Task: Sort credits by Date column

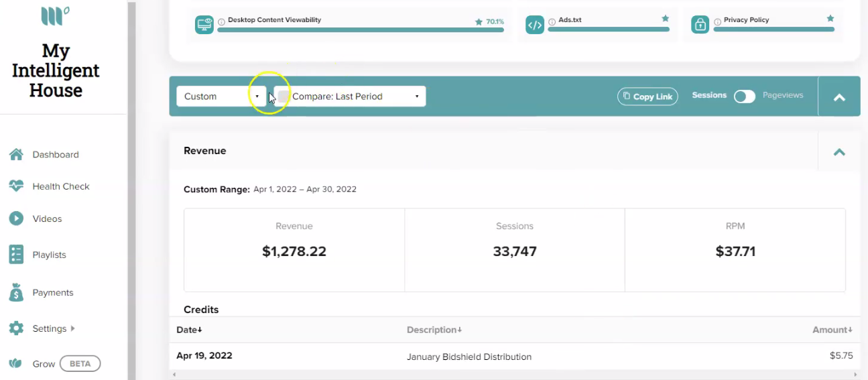Action: coord(189,330)
